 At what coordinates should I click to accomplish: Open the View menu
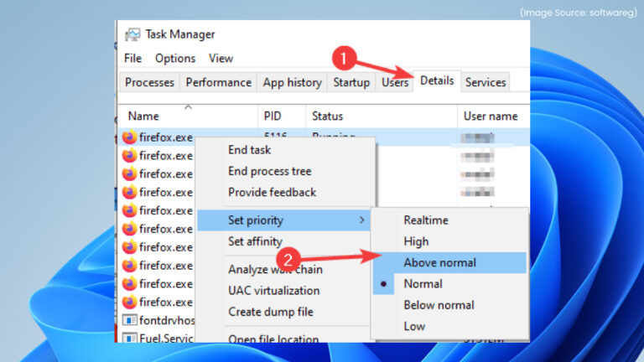tap(221, 59)
